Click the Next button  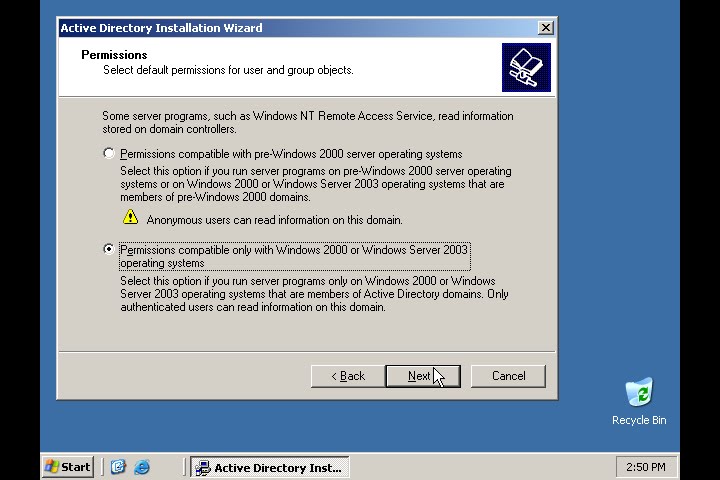tap(423, 376)
